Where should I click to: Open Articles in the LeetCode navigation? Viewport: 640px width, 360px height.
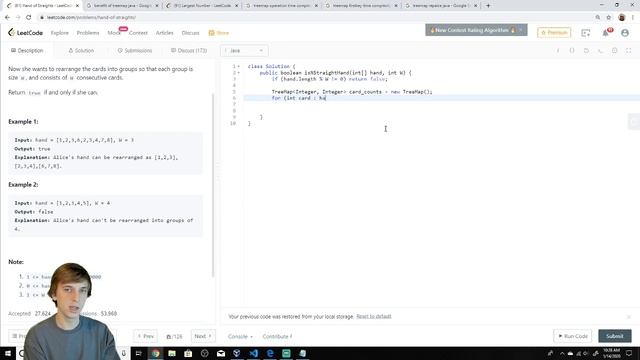tap(164, 33)
